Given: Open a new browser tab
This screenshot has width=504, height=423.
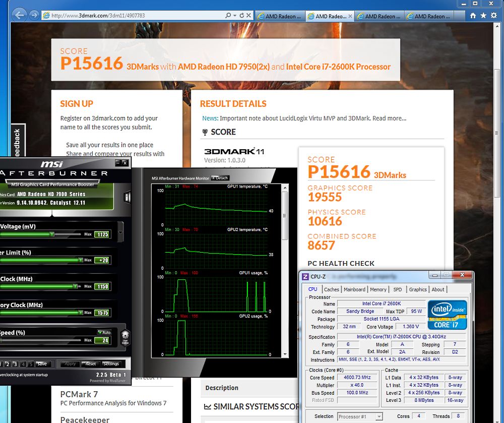Looking at the screenshot, I should click(460, 16).
